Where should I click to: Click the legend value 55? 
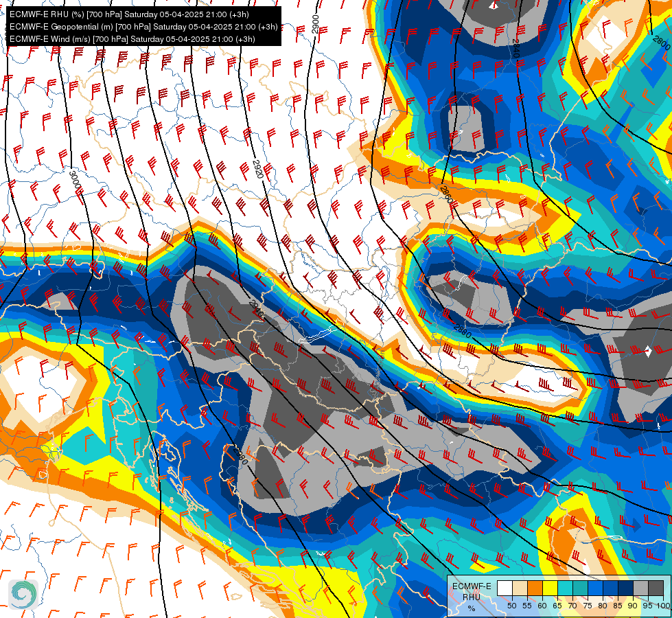pos(527,606)
